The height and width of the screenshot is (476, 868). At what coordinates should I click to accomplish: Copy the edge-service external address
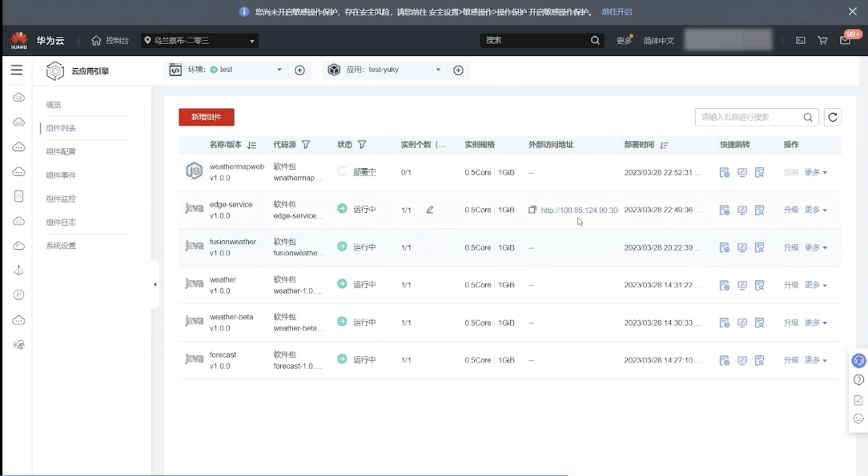click(x=532, y=210)
